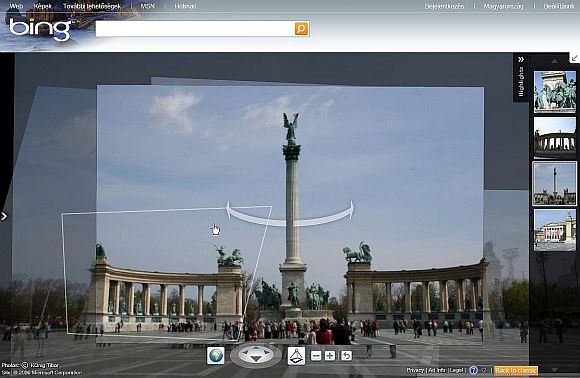The image size is (580, 378).
Task: Zoom out with the minus button
Action: coord(316,356)
